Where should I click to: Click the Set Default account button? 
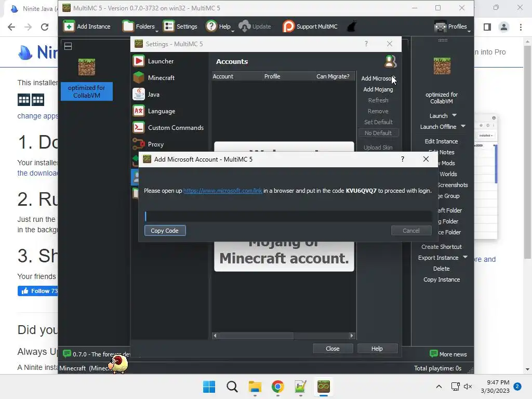[x=378, y=122]
